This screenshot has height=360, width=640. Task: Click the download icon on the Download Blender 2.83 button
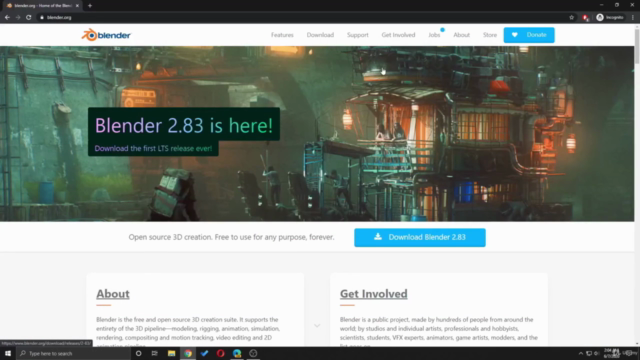pos(378,236)
